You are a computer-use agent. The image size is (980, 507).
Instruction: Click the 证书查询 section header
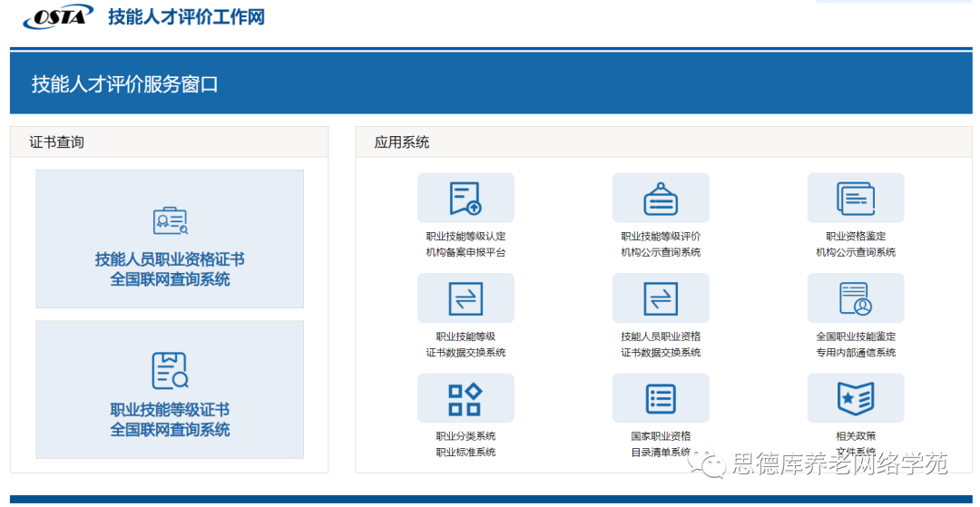click(57, 142)
